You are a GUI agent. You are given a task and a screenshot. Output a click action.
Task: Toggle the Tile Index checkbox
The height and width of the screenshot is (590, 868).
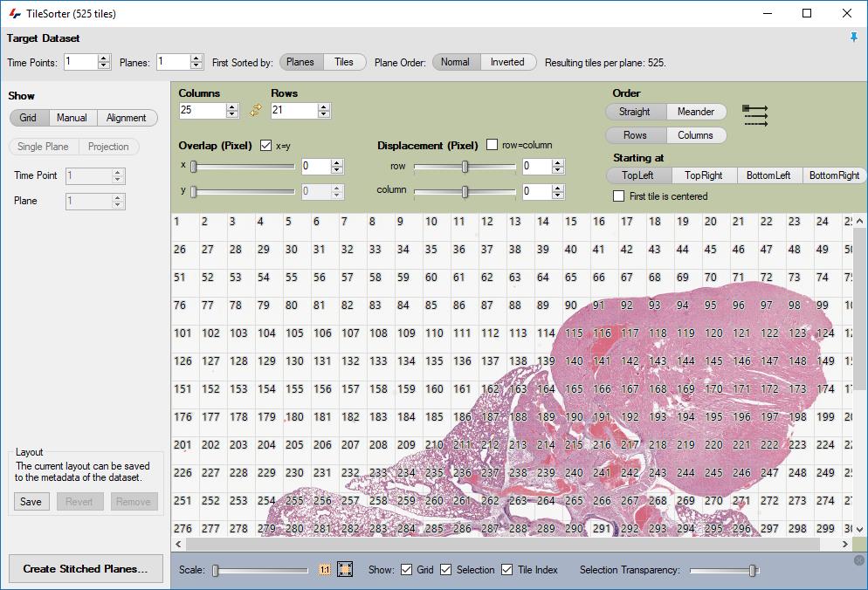pyautogui.click(x=507, y=570)
